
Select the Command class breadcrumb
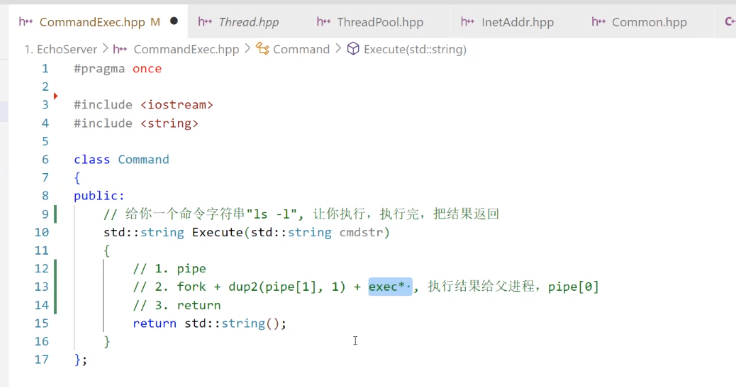coord(301,49)
